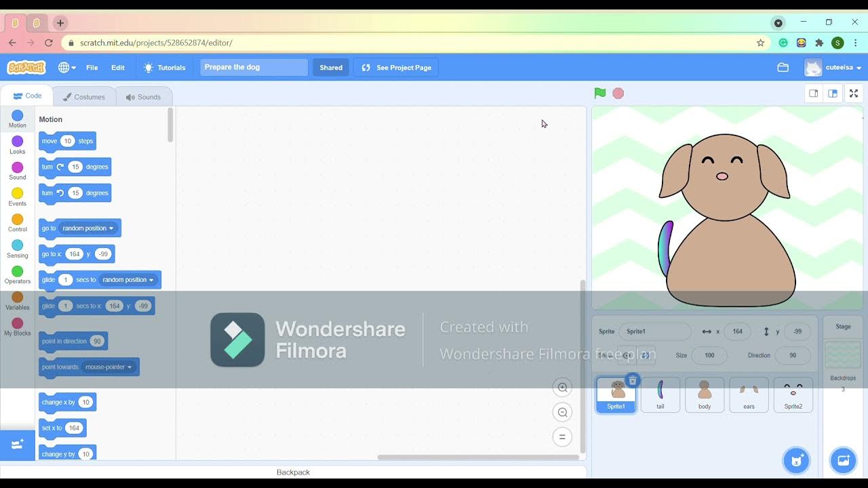Select the tail sprite thumbnail
868x488 pixels.
[x=660, y=394]
